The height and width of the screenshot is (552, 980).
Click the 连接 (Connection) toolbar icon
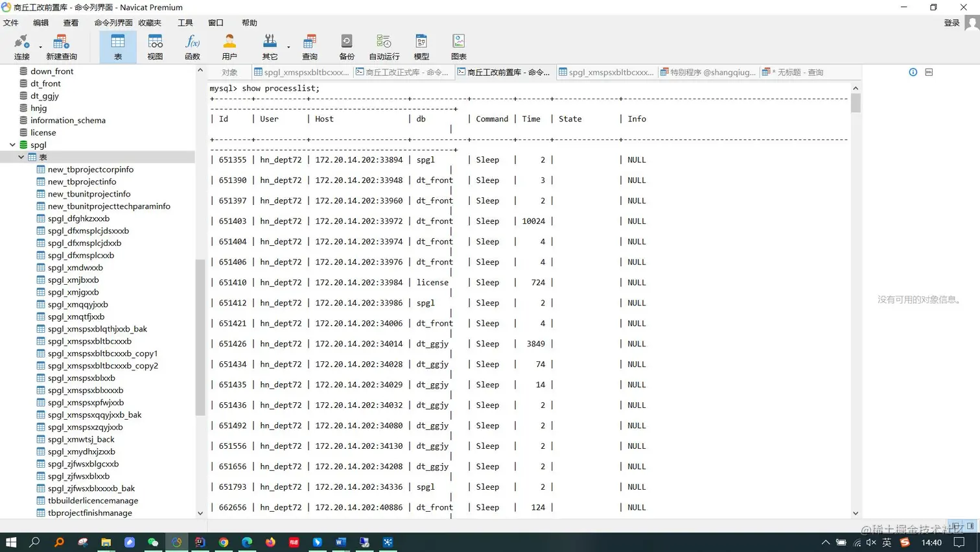coord(21,47)
